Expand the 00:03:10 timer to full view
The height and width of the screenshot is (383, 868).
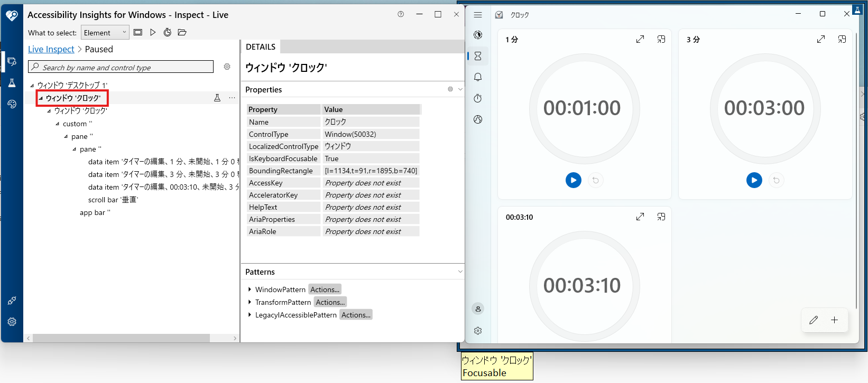(640, 217)
